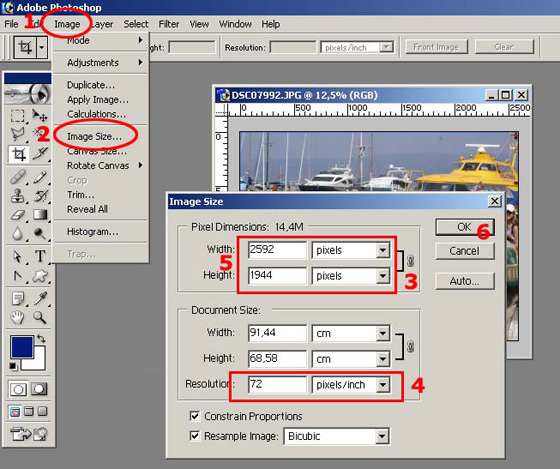This screenshot has width=560, height=469.
Task: Choose Full Screen with Menu Bar mode
Action: pyautogui.click(x=29, y=412)
